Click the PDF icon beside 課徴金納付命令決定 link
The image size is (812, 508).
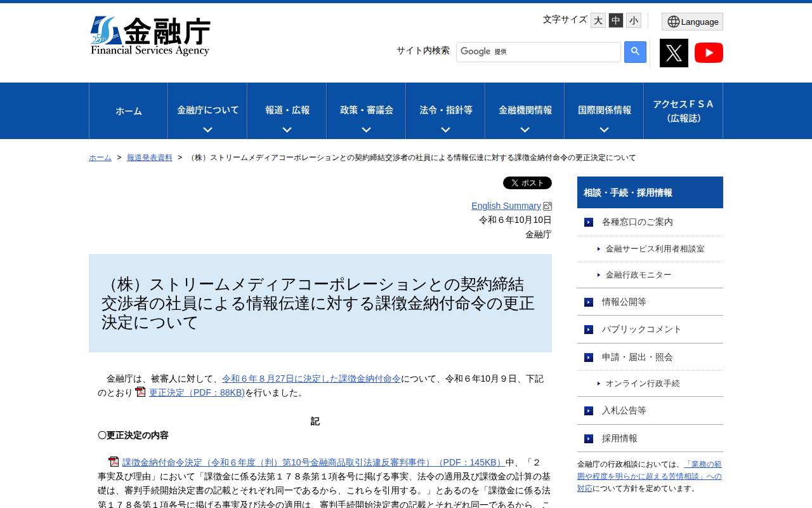(x=114, y=462)
